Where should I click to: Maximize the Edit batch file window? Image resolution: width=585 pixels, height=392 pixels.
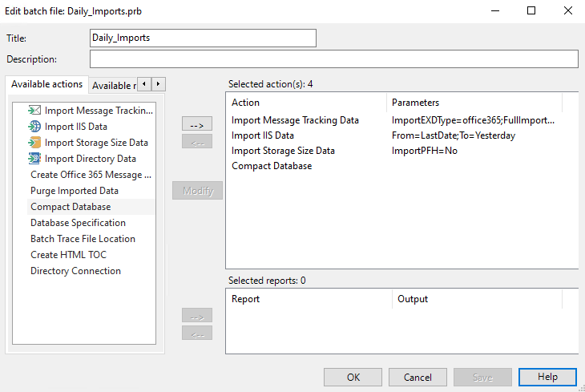(x=531, y=11)
